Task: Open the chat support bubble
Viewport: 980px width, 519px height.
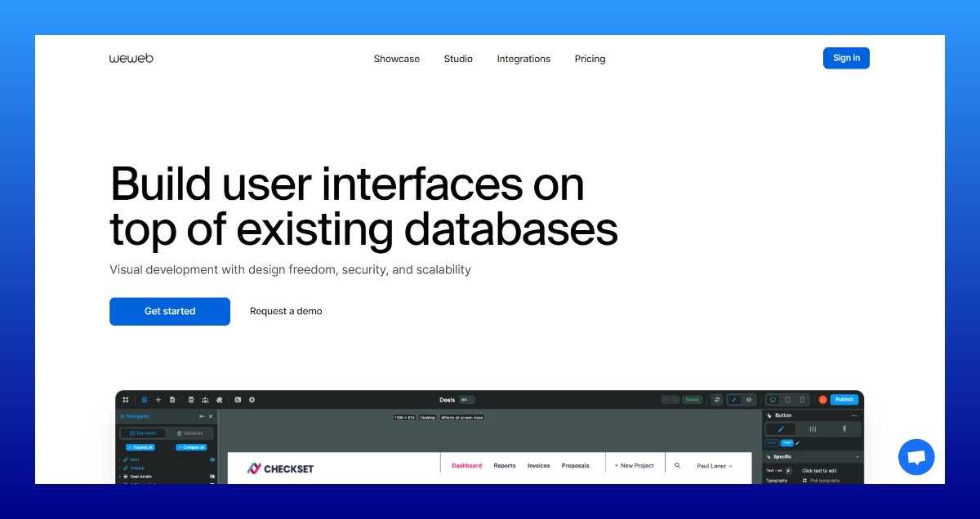Action: [x=915, y=457]
